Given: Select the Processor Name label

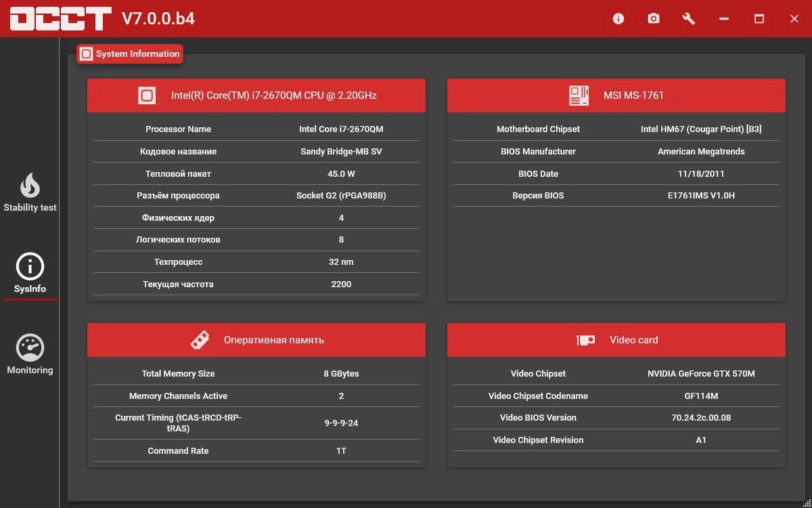Looking at the screenshot, I should 178,129.
